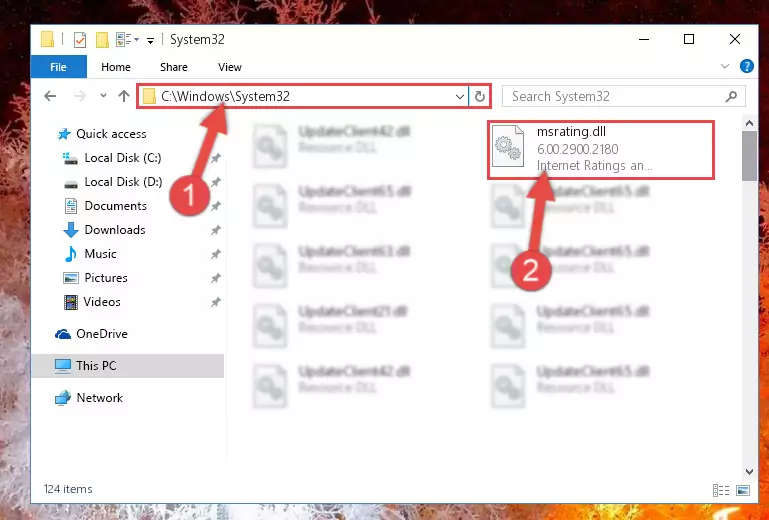
Task: Refresh the System32 folder
Action: tap(479, 97)
